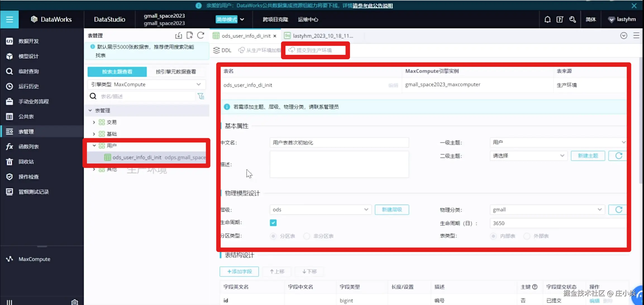Viewport: 644px width, 305px height.
Task: Click the +添加字段 button
Action: [239, 271]
